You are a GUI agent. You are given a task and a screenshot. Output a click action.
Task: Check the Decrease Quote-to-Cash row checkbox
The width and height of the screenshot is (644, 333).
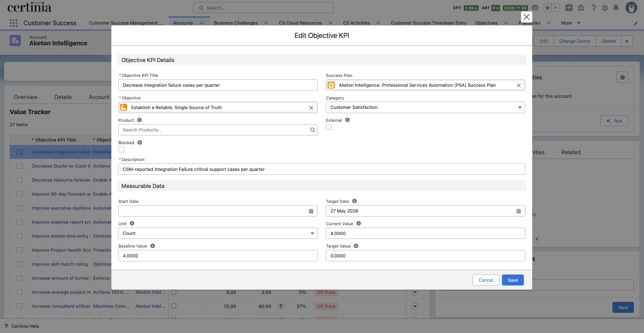point(20,166)
